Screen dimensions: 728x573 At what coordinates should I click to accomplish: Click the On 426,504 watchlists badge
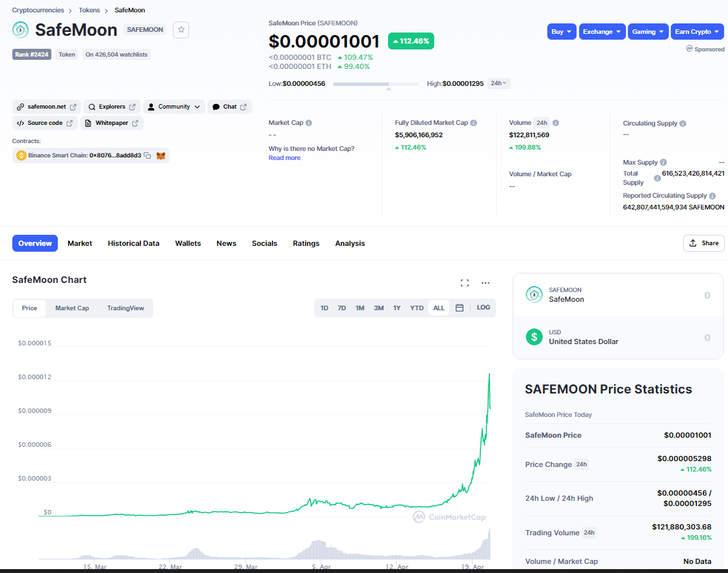click(x=116, y=55)
